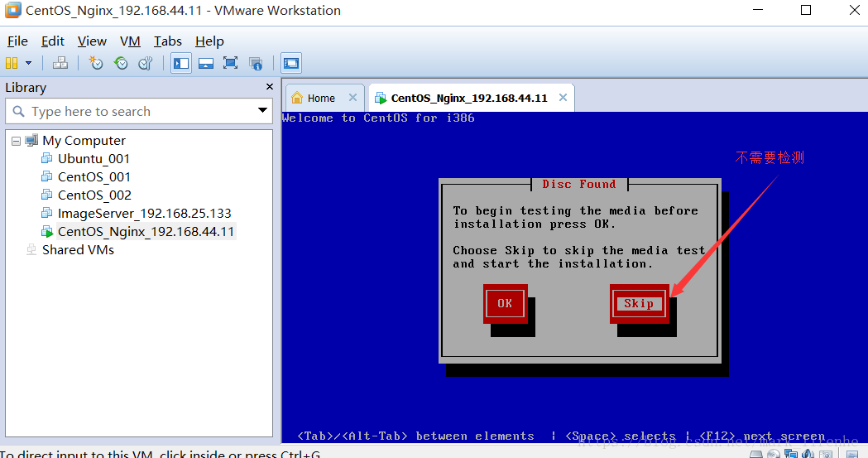Close the Home tab
This screenshot has height=458, width=868.
[x=352, y=98]
